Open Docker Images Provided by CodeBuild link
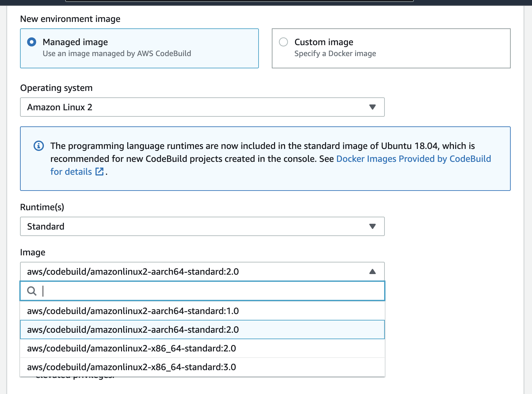Viewport: 532px width, 394px height. click(414, 159)
